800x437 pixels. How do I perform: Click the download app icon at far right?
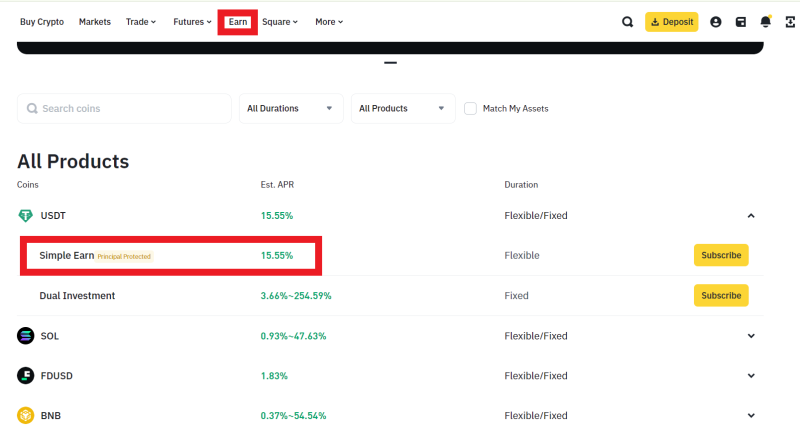pos(790,22)
